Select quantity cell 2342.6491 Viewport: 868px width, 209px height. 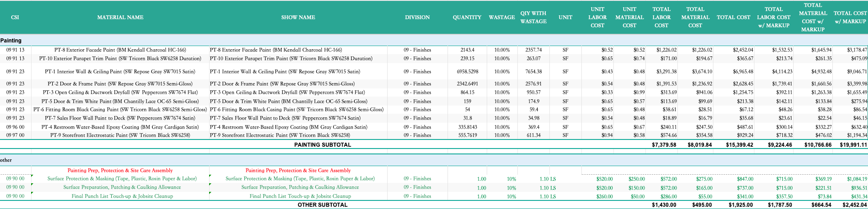tap(467, 84)
